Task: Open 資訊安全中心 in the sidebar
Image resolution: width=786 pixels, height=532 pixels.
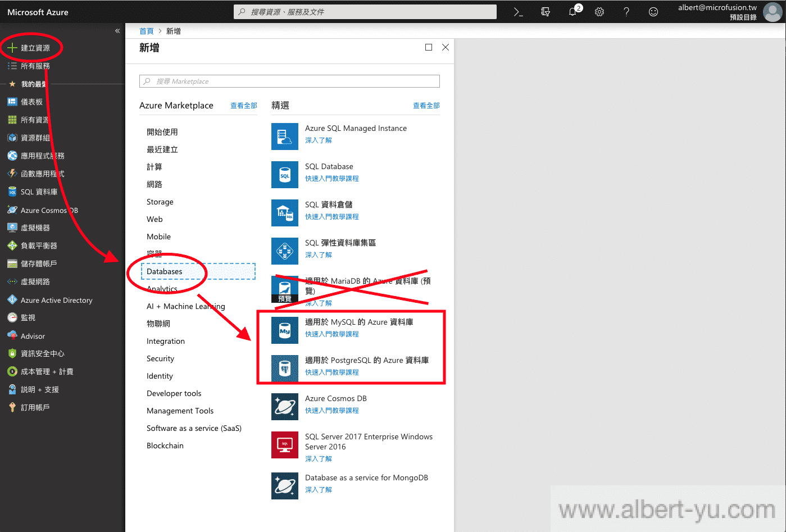Action: 35,353
